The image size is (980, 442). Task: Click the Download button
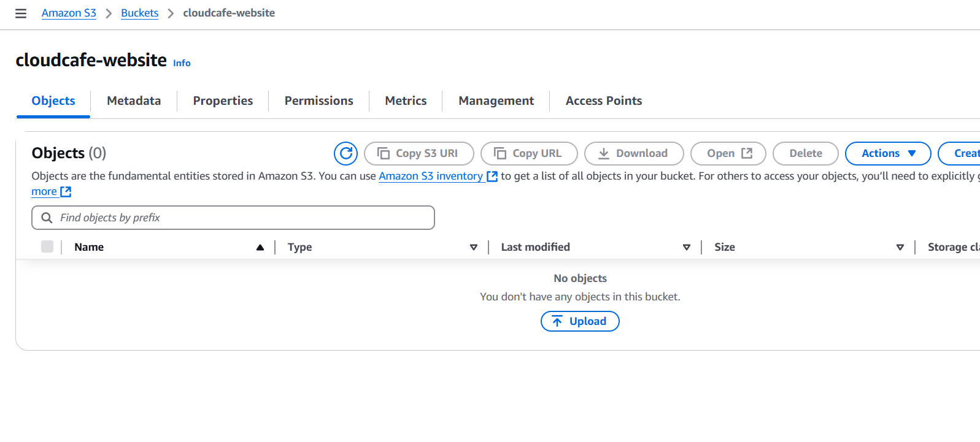pos(634,153)
